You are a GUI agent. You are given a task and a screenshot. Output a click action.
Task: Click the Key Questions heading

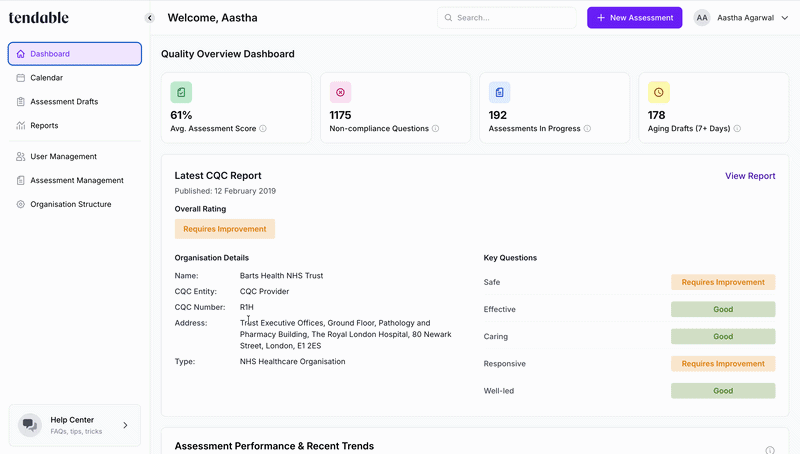point(510,258)
